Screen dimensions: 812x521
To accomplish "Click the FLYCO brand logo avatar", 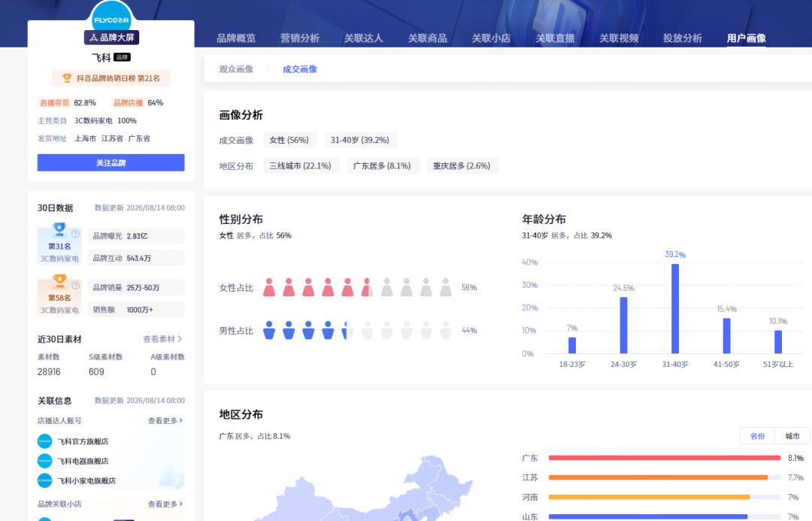I will [x=111, y=17].
